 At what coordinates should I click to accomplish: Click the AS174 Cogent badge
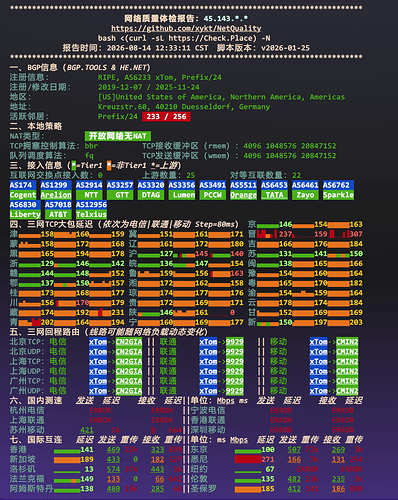point(23,190)
